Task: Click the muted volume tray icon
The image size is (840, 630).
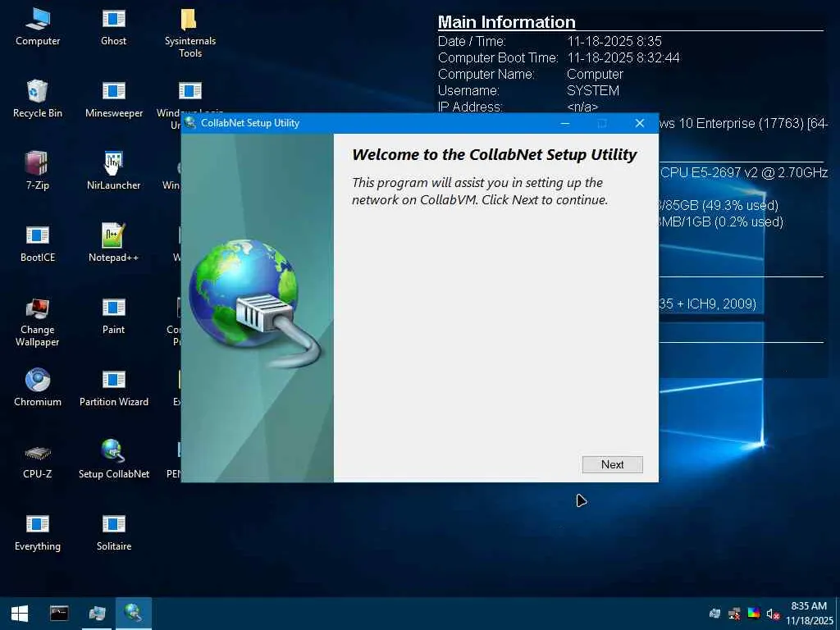Action: [x=772, y=614]
